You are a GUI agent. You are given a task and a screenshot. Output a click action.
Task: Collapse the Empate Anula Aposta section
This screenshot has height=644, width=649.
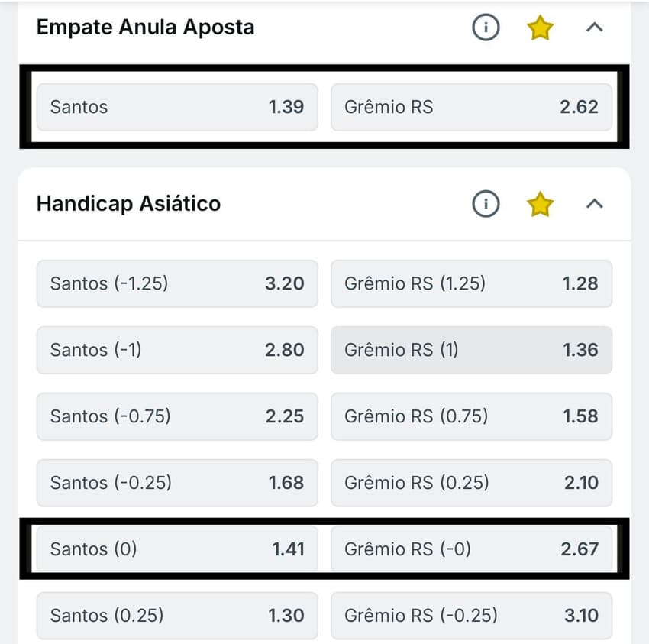pos(596,27)
